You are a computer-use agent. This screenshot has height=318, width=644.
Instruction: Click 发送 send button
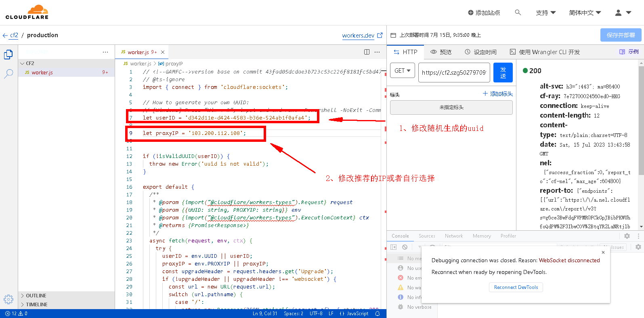503,72
